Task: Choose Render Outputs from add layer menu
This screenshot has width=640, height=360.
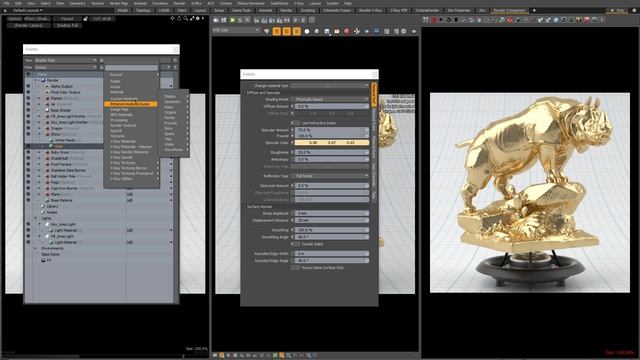Action: pyautogui.click(x=123, y=125)
